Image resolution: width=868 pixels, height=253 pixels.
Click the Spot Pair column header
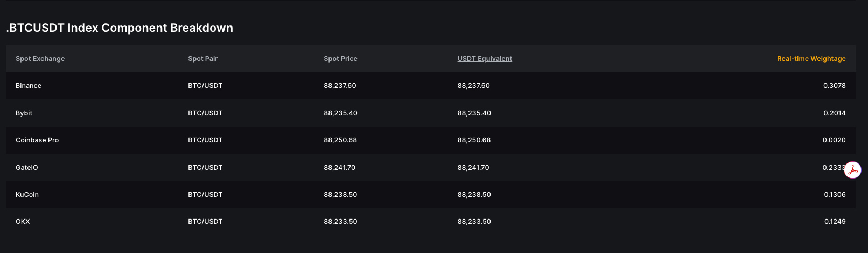[x=202, y=59]
